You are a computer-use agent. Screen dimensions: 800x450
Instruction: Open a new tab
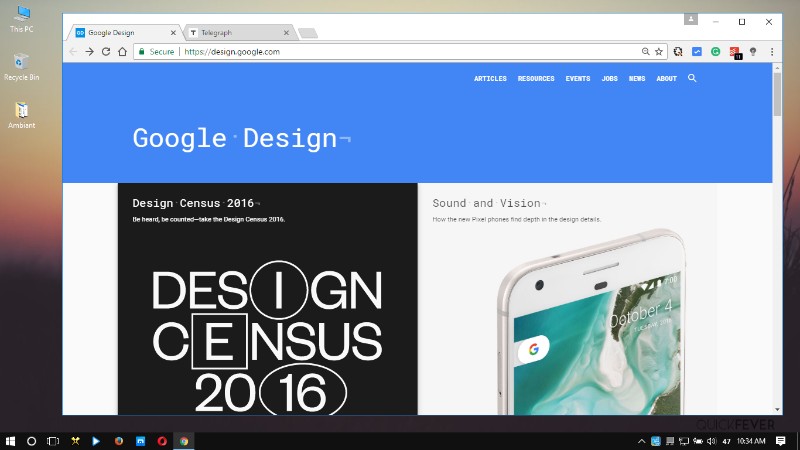click(x=308, y=33)
